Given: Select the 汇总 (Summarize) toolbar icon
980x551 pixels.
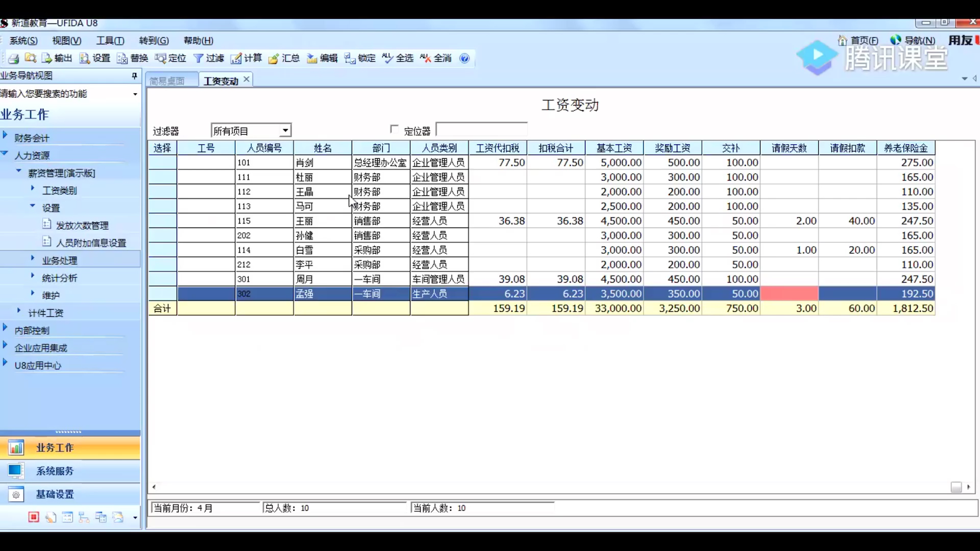Looking at the screenshot, I should pos(284,58).
